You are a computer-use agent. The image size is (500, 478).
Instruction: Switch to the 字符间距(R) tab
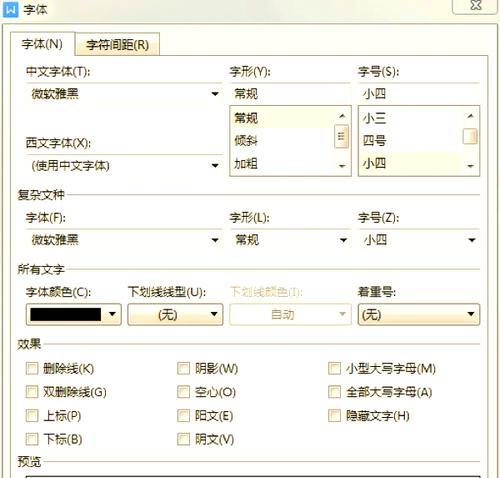pos(117,44)
